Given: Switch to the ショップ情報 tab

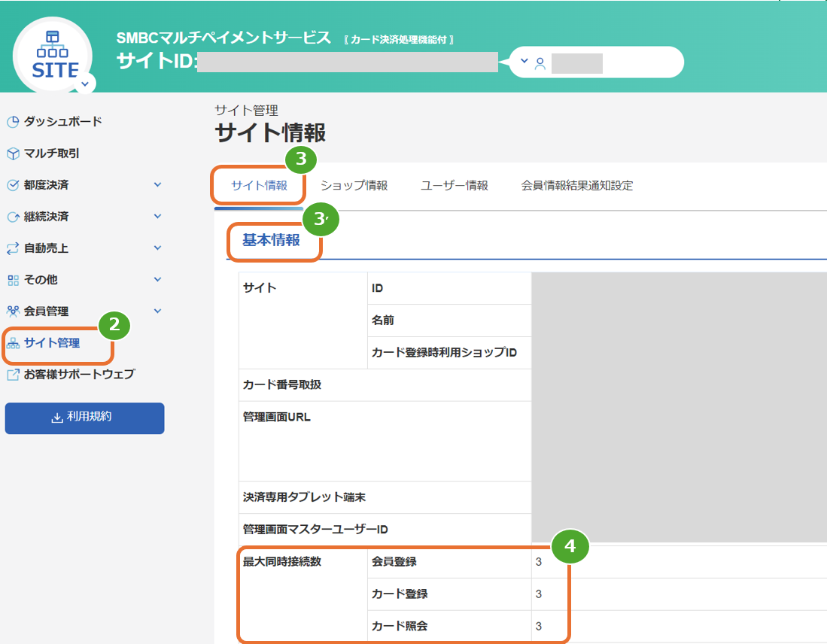Looking at the screenshot, I should (354, 186).
